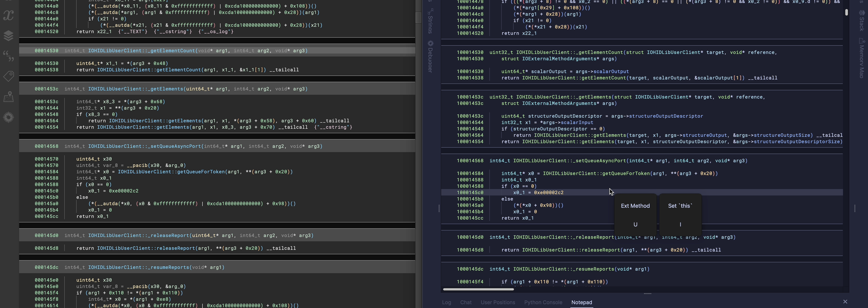The width and height of the screenshot is (868, 308).
Task: Close the bottom panel with X
Action: click(845, 302)
